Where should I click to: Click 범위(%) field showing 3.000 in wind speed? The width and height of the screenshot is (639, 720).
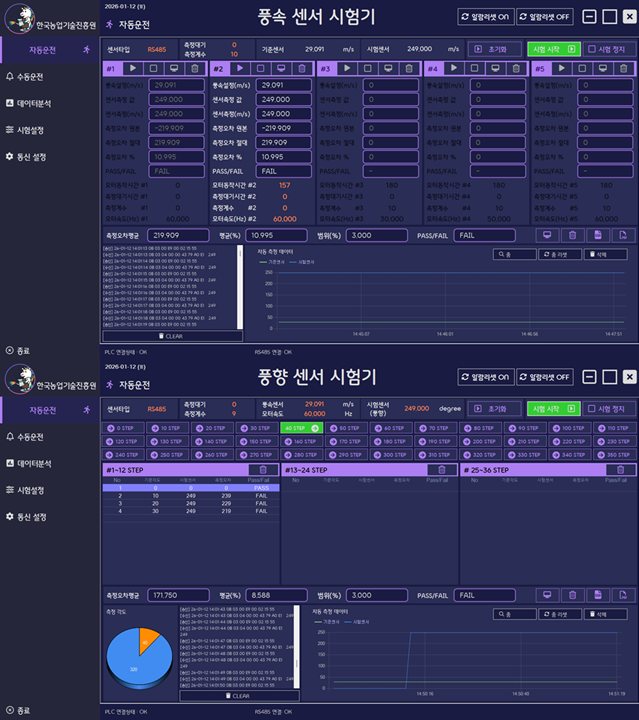pos(374,235)
